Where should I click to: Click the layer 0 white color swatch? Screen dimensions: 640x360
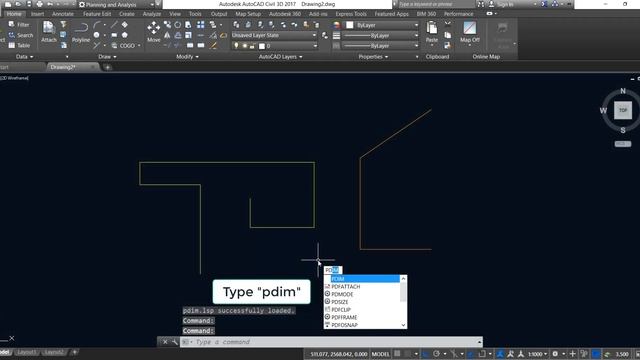coord(262,46)
